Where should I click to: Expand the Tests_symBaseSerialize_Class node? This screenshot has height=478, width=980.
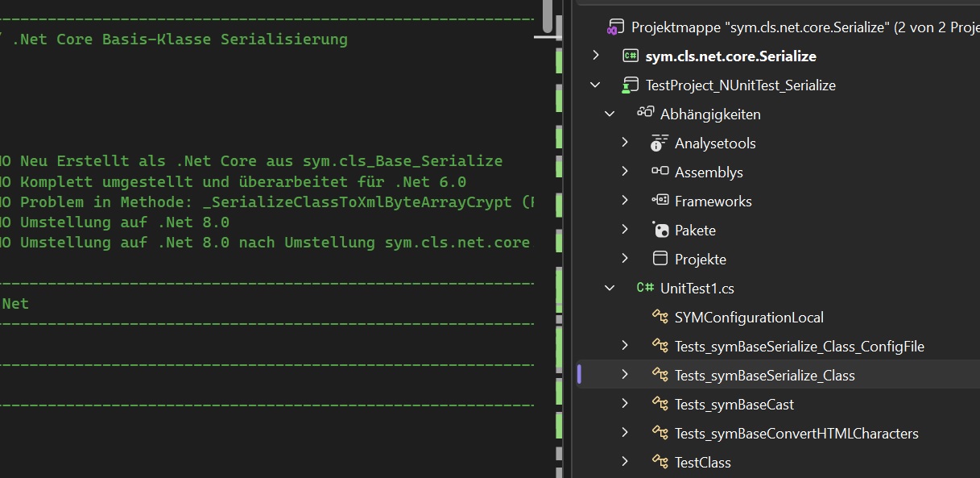(624, 375)
